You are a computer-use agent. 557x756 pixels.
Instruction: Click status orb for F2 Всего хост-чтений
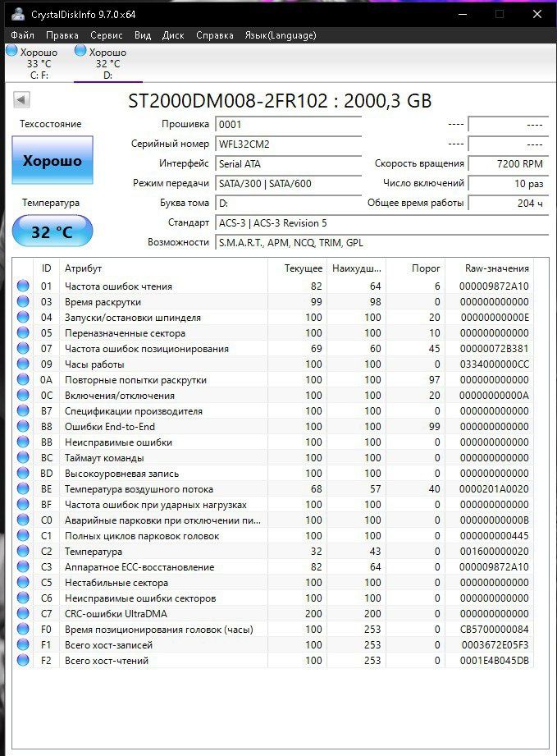[23, 660]
